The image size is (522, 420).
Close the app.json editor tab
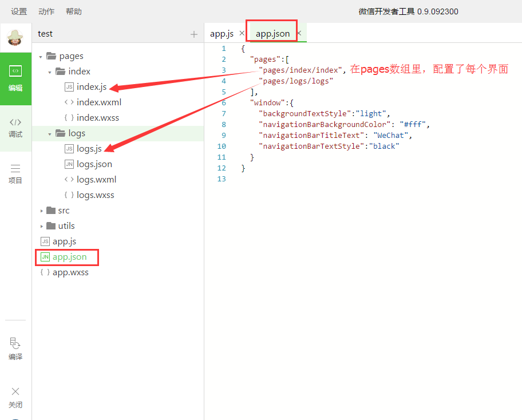[299, 33]
